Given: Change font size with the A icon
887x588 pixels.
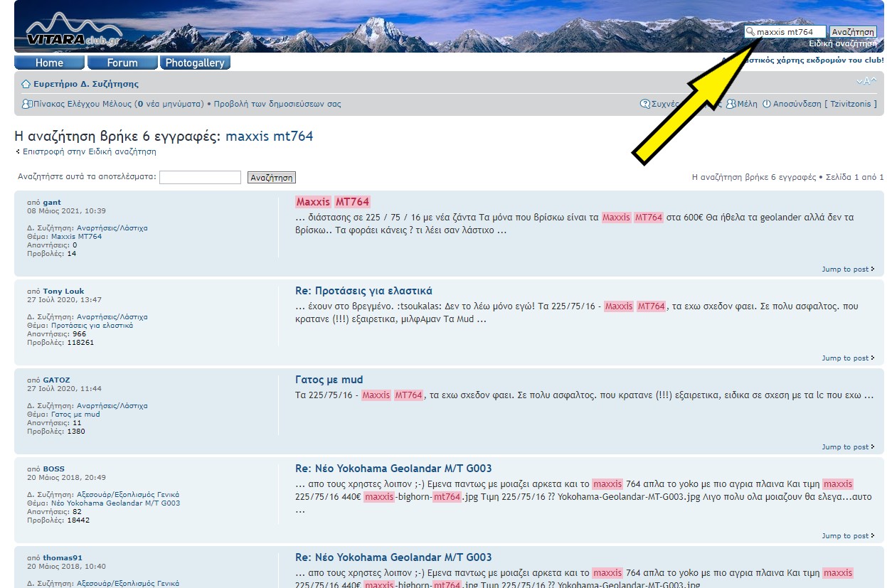Looking at the screenshot, I should coord(866,81).
